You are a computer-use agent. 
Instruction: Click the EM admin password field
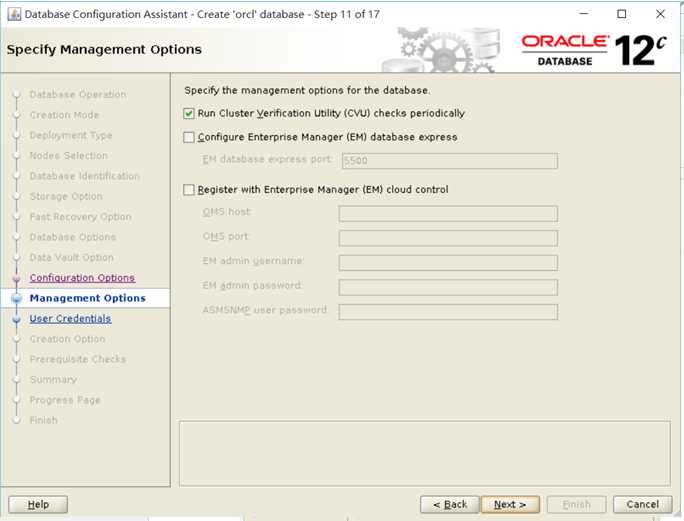click(x=448, y=287)
